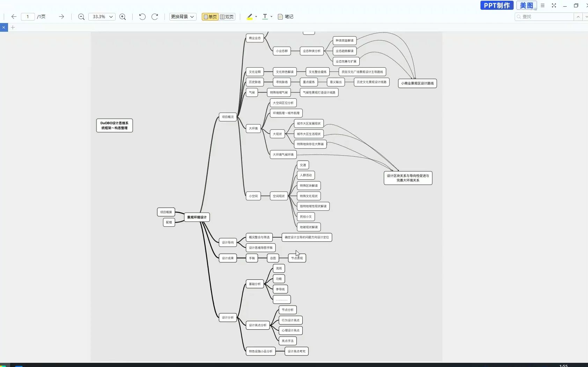Screen dimensions: 588x367
Task: Open the hamburger menu icon
Action: (543, 5)
